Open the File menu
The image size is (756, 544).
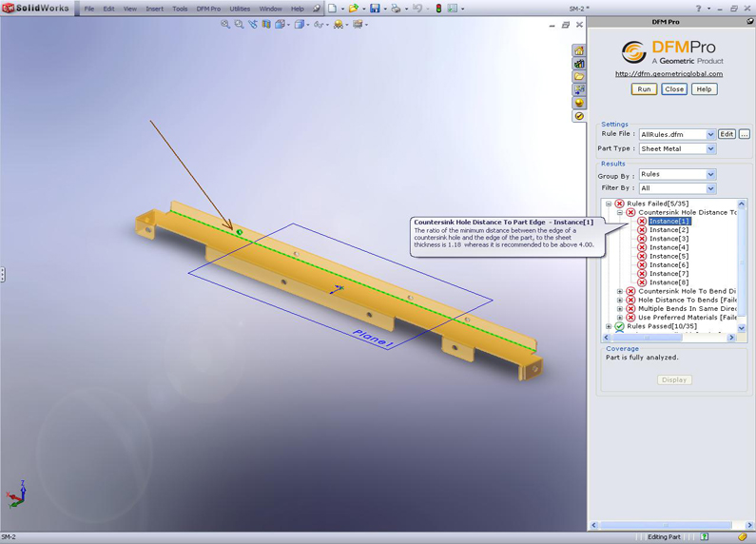[89, 9]
